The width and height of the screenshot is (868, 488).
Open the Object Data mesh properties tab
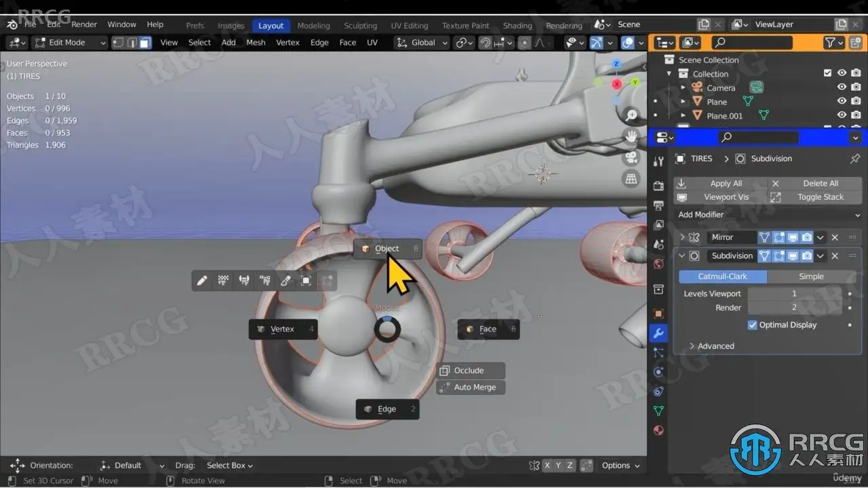[x=658, y=411]
